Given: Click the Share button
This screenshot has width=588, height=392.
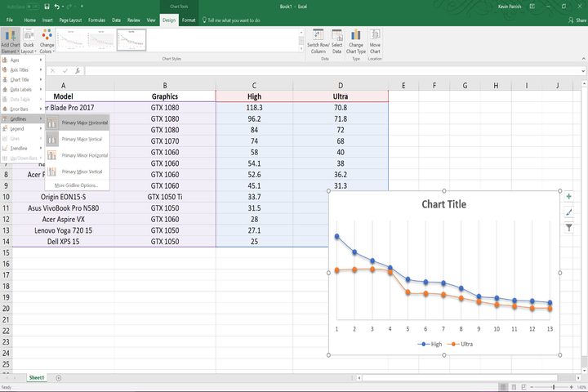Looking at the screenshot, I should click(577, 20).
